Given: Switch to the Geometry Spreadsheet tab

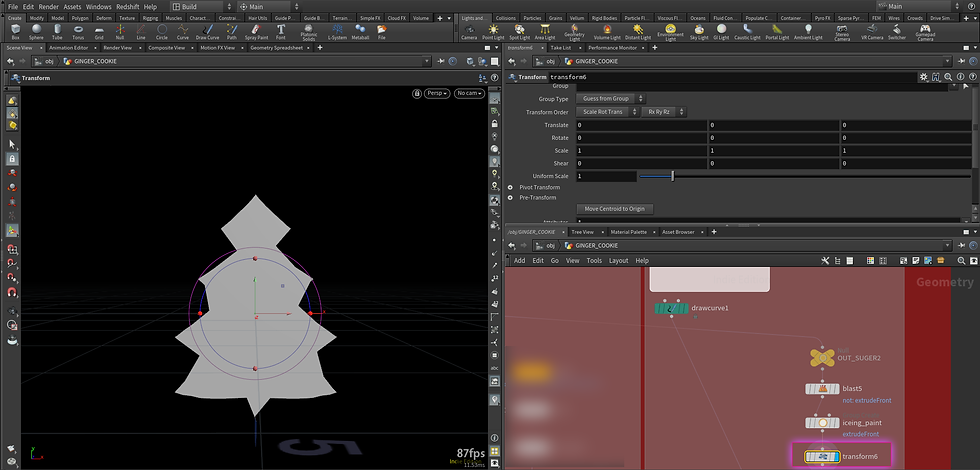Looking at the screenshot, I should click(x=276, y=48).
